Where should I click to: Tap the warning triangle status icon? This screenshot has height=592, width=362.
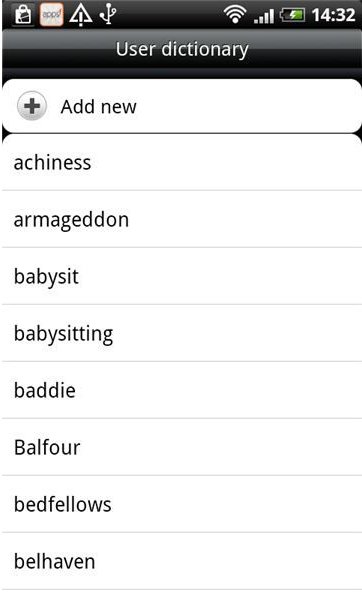click(x=80, y=15)
